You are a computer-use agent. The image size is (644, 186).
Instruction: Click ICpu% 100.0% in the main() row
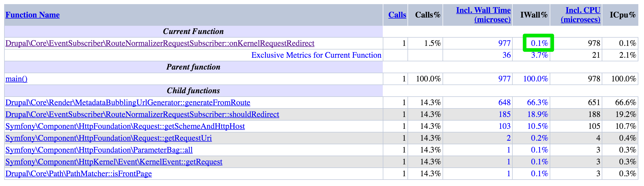624,79
